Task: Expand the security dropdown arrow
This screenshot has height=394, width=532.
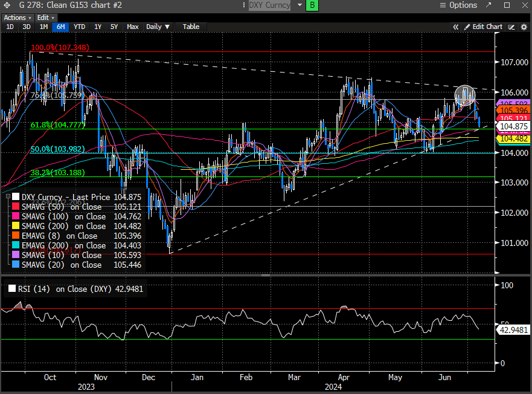Action: click(300, 5)
